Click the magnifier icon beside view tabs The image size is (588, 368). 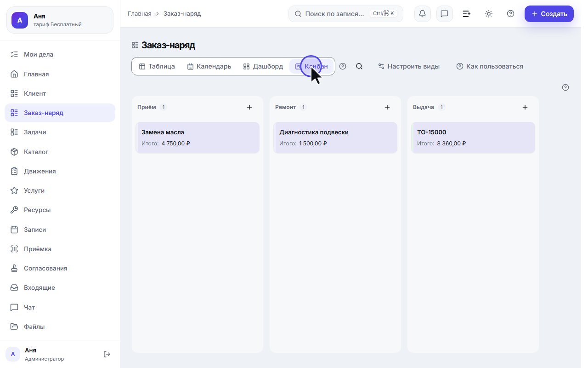pyautogui.click(x=359, y=66)
